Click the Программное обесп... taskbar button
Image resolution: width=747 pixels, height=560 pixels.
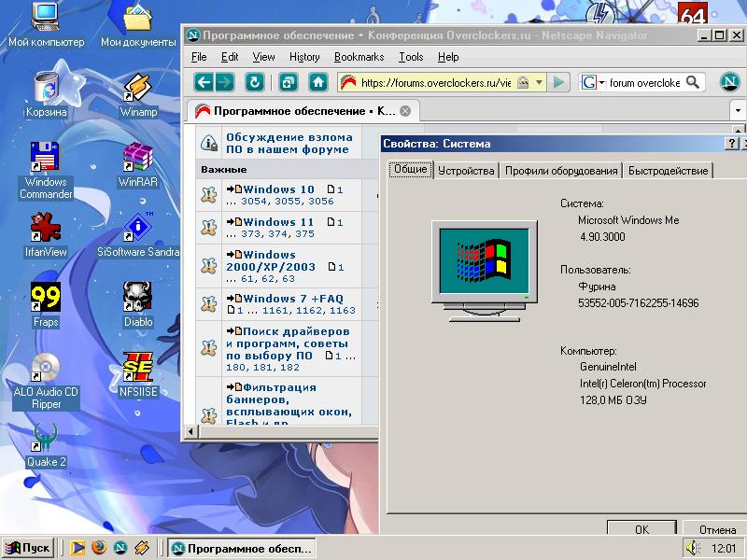tap(243, 548)
